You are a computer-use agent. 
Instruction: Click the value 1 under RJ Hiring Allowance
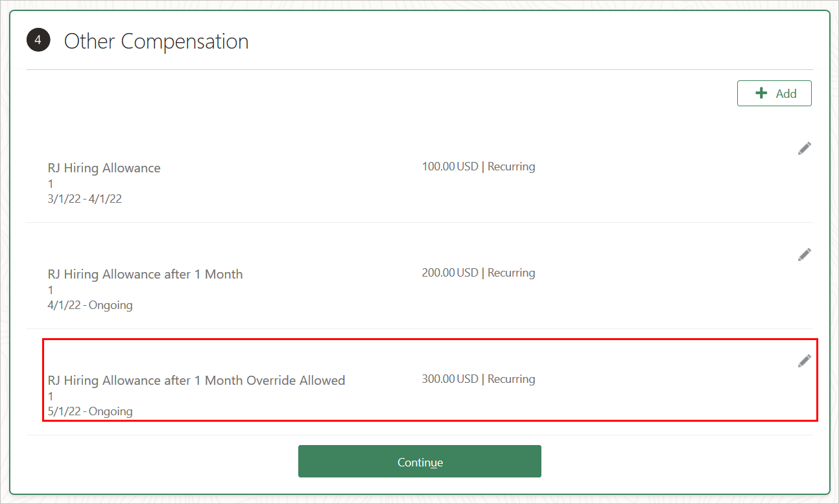point(51,184)
